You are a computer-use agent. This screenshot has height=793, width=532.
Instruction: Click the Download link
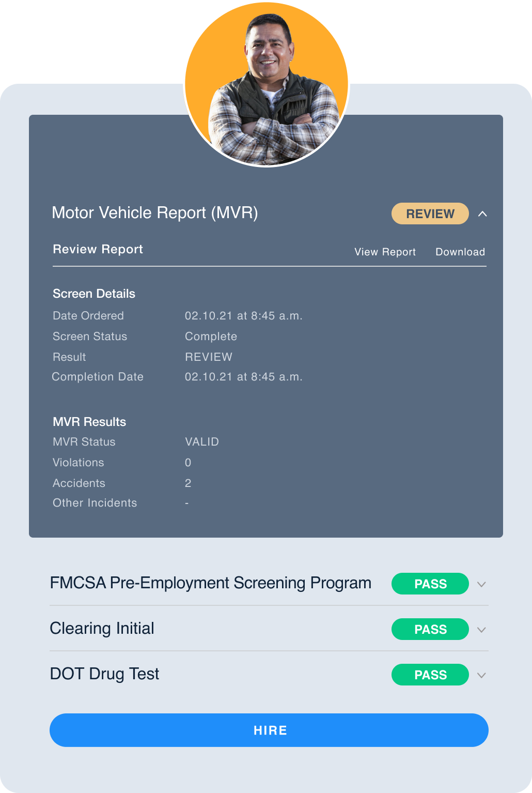click(x=460, y=252)
